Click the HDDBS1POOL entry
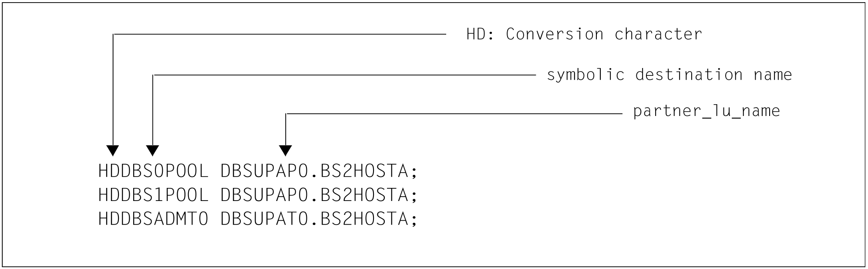Screen dimensions: 868x269 click(x=153, y=195)
